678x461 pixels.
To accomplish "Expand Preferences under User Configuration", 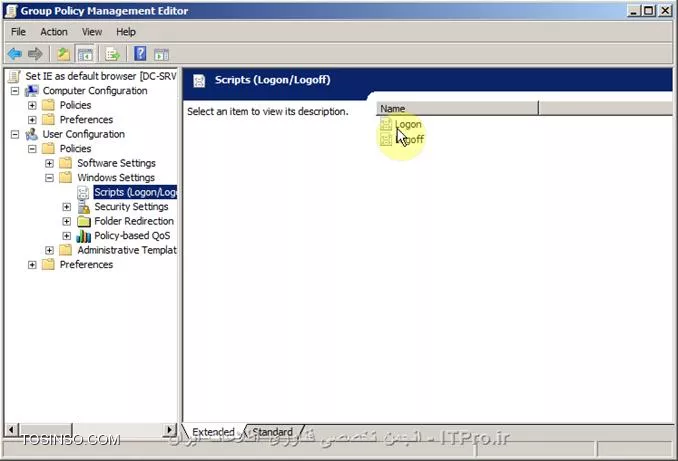I will (32, 265).
